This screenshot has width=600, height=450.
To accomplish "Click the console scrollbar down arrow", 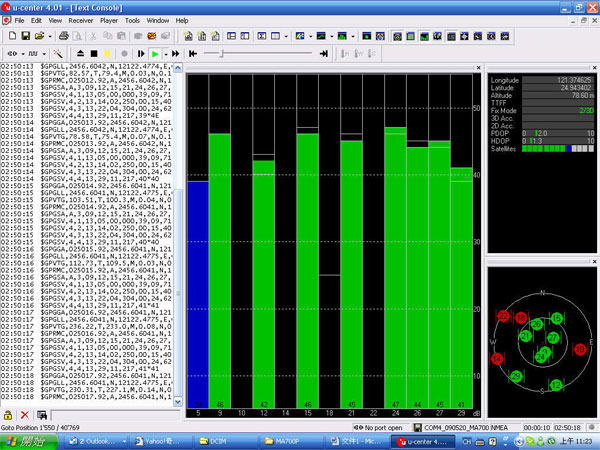I will click(x=178, y=402).
